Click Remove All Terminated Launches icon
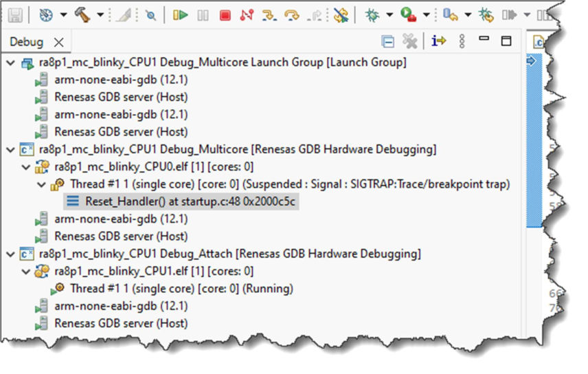This screenshot has height=374, width=588. coord(409,41)
